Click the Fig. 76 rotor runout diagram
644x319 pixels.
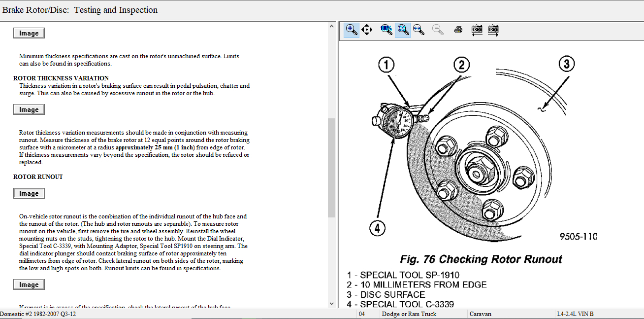coord(473,148)
